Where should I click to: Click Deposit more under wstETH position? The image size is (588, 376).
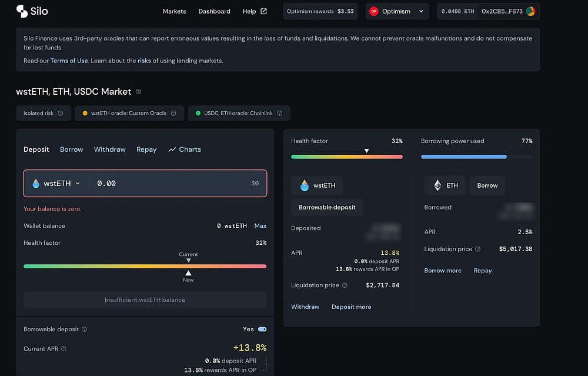pyautogui.click(x=352, y=307)
